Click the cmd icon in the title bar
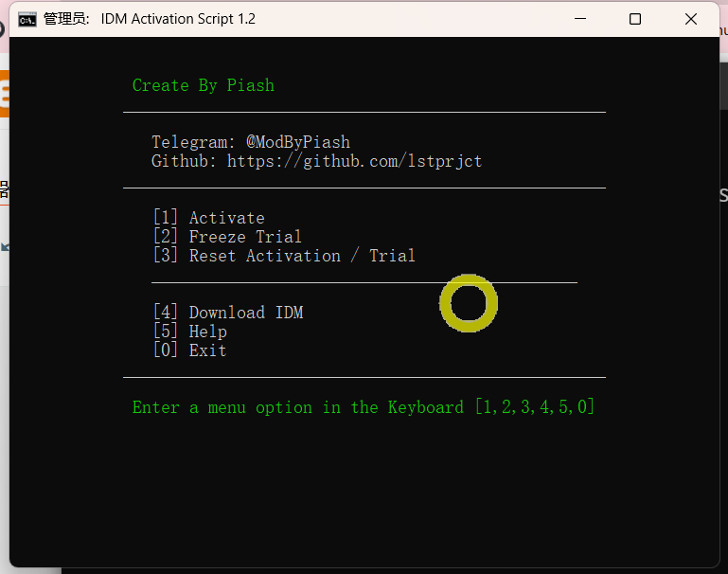 pyautogui.click(x=27, y=20)
